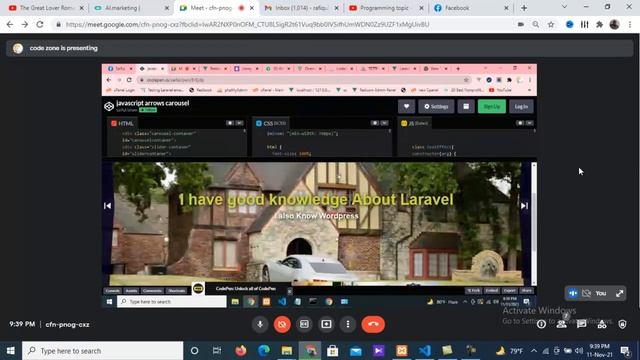Open Microsoft Store from the taskbar
Screen dimensions: 640x360
[x=333, y=351]
